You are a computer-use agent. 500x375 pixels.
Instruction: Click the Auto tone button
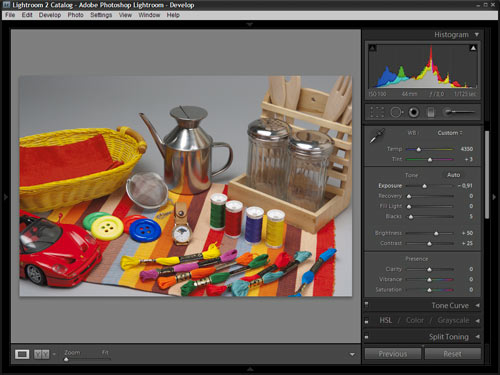coord(453,175)
